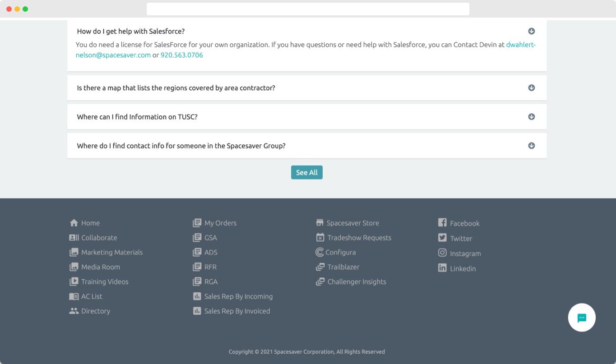616x364 pixels.
Task: Open the Trailblazer link text
Action: tap(343, 267)
